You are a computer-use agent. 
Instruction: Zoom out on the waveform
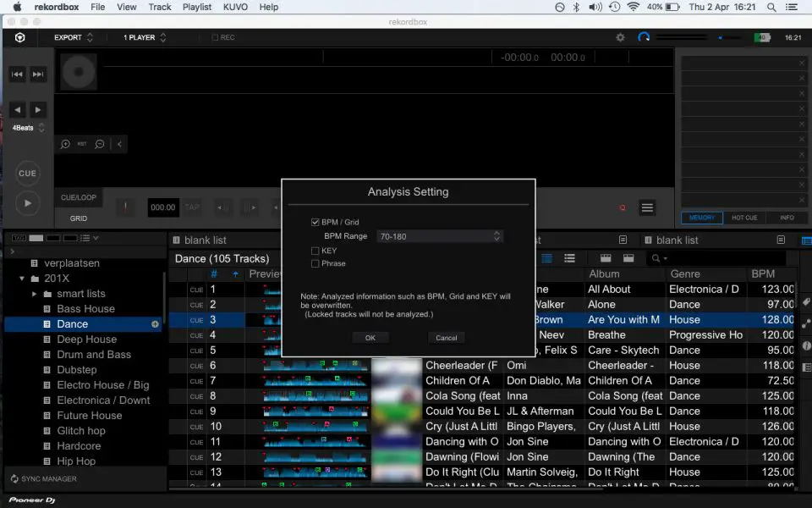click(x=100, y=144)
